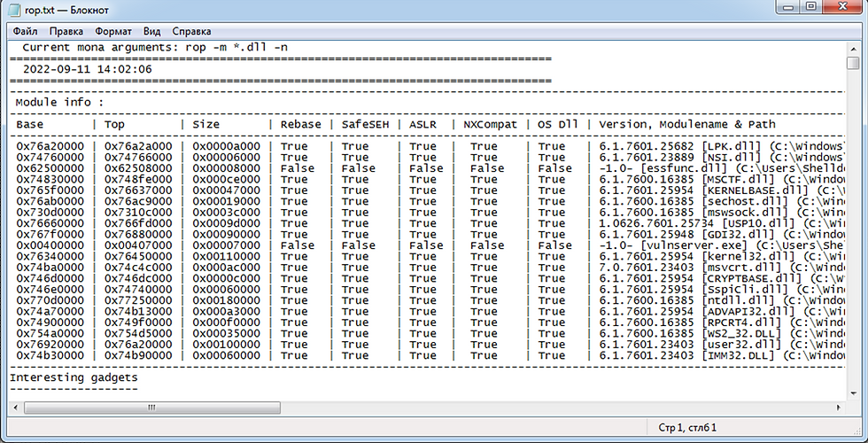Image resolution: width=868 pixels, height=443 pixels.
Task: Click size value 0x00180000
Action: point(227,300)
